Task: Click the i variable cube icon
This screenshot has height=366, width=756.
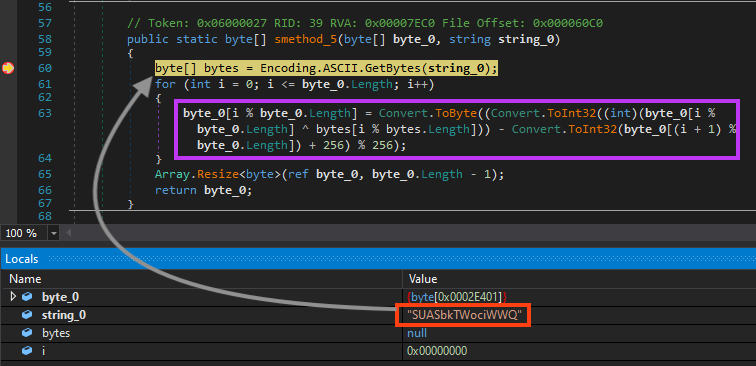Action: [28, 351]
